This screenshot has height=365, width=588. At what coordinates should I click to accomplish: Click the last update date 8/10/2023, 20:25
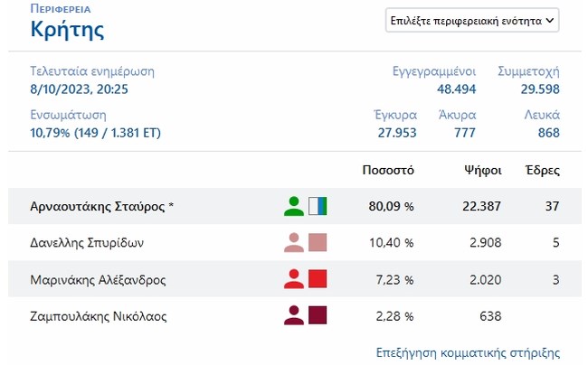click(79, 89)
